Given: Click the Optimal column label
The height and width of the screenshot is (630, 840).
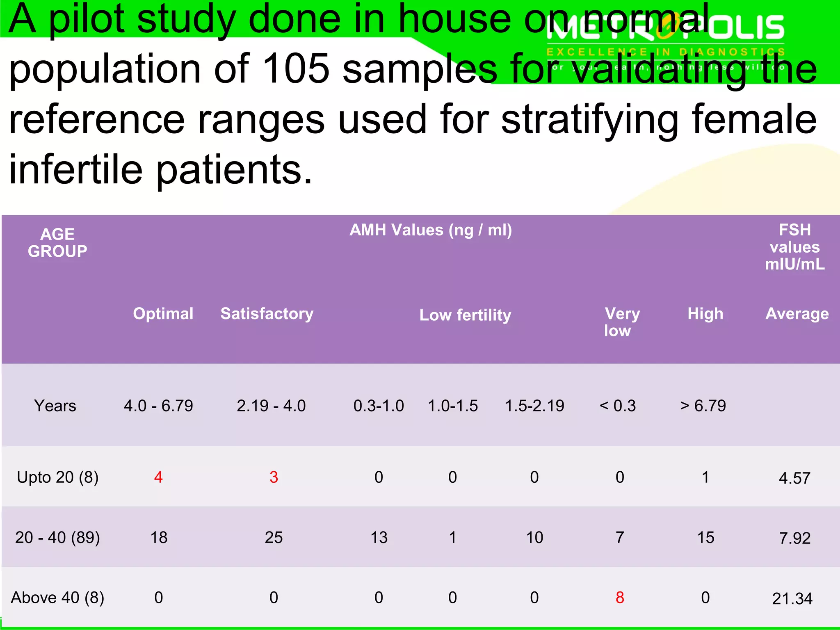Looking at the screenshot, I should [163, 314].
